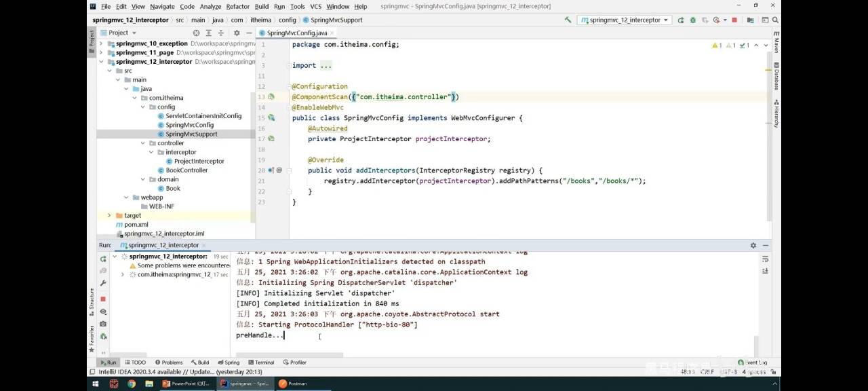Click the Search Everywhere magnifier icon
The image size is (868, 391).
coord(775,20)
